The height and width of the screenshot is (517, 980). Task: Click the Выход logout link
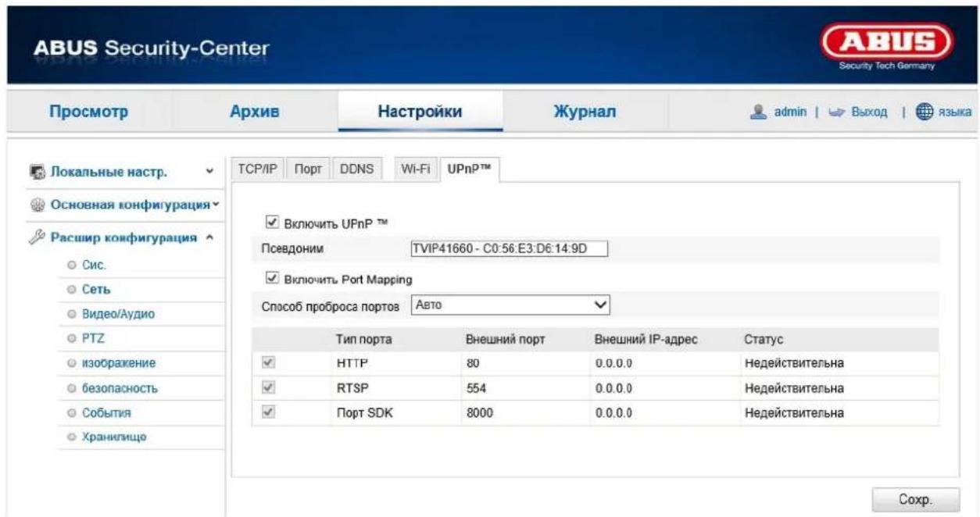[x=870, y=113]
